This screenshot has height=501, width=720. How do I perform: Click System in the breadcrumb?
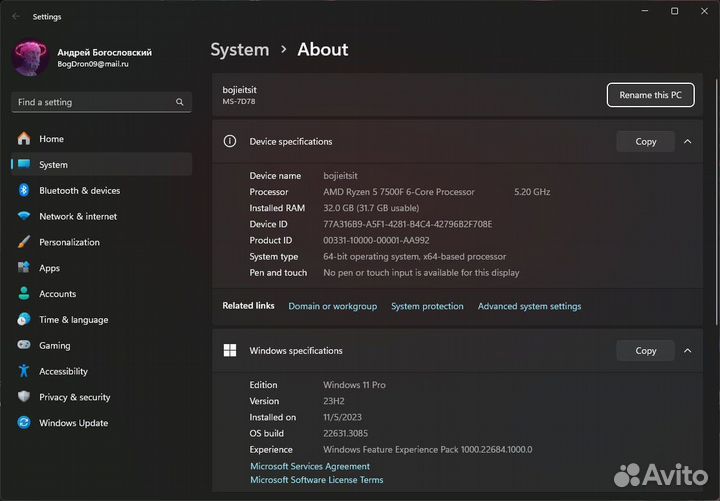(240, 49)
